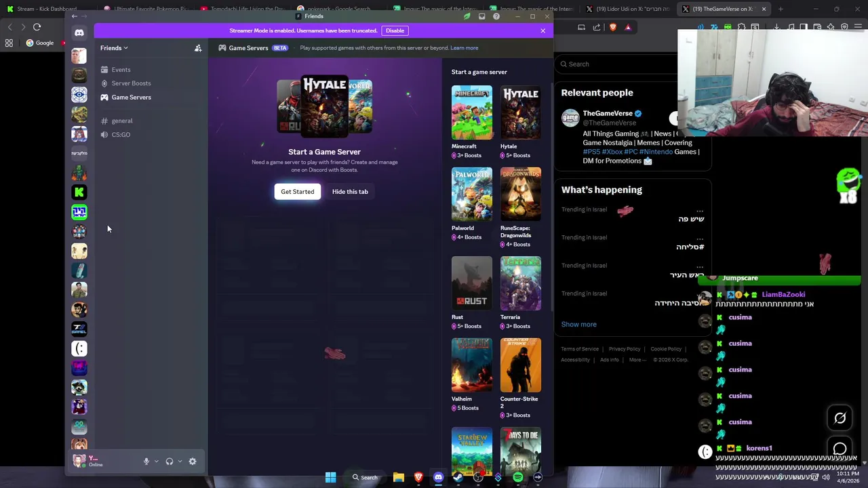Open Spotify from the taskbar
868x488 pixels.
click(517, 477)
